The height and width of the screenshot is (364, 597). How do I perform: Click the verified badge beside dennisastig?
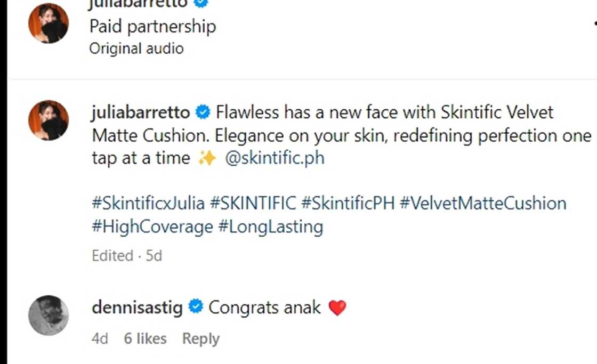(196, 307)
